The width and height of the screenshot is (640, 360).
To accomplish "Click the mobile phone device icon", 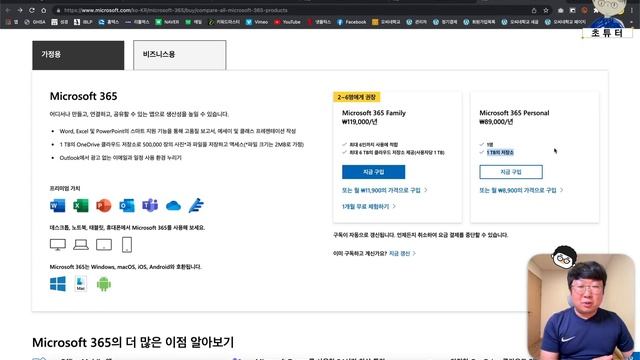I will point(127,244).
